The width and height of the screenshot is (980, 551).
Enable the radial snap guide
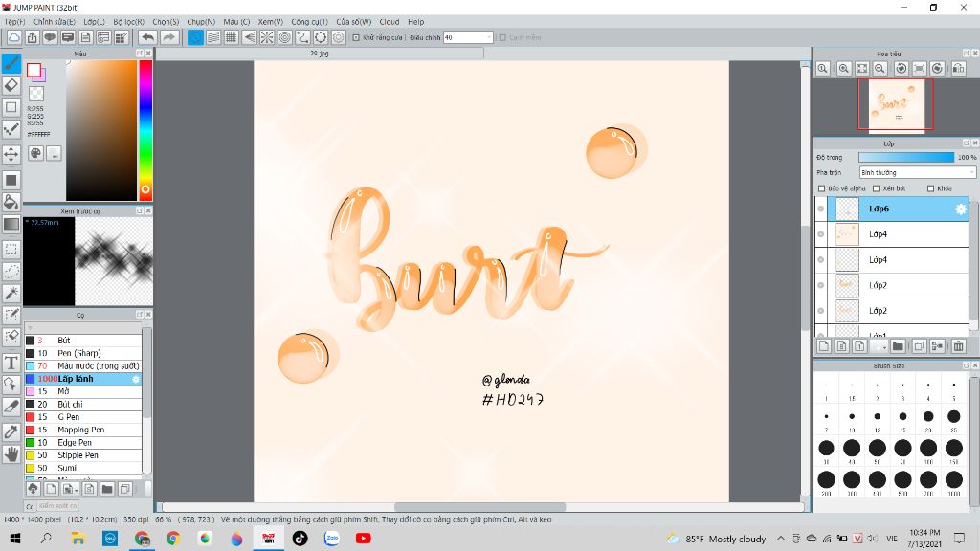pyautogui.click(x=267, y=37)
